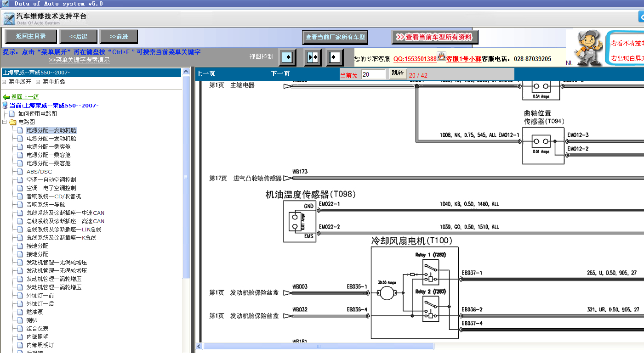Click the left arrow of the horizontal scrollbar
644x353 pixels.
[x=199, y=347]
